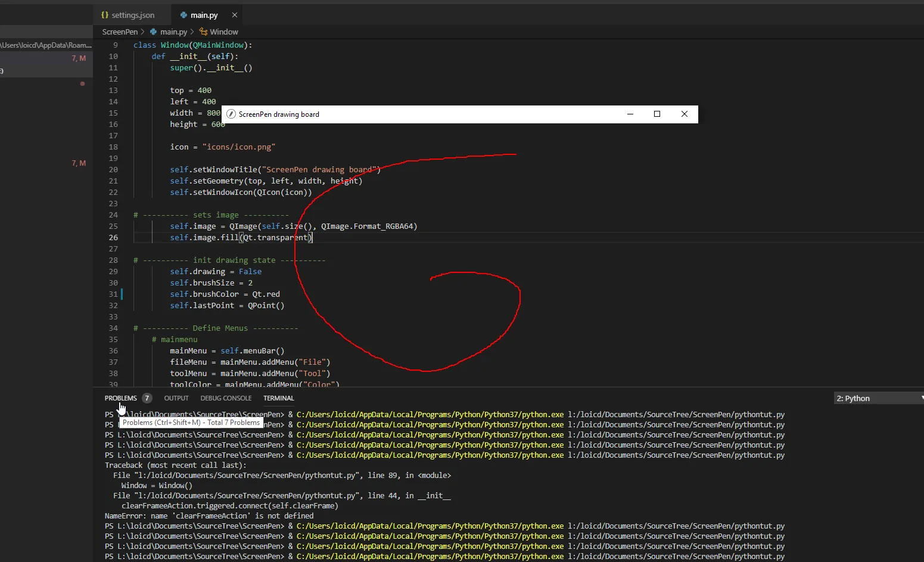The height and width of the screenshot is (562, 924).
Task: Click the Python icon in the main.py breadcrumb
Action: (154, 32)
